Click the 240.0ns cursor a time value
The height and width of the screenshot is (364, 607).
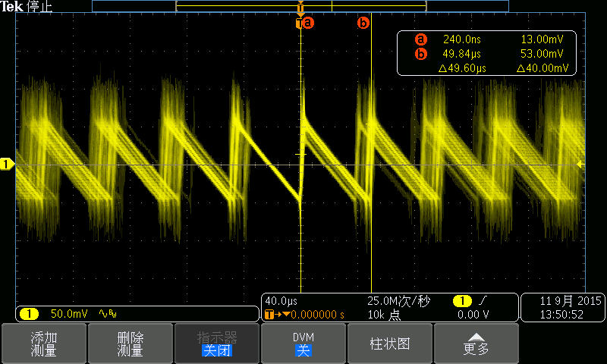click(x=462, y=39)
